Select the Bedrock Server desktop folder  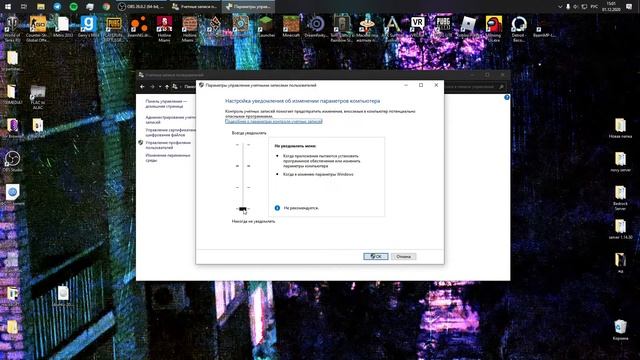(620, 198)
